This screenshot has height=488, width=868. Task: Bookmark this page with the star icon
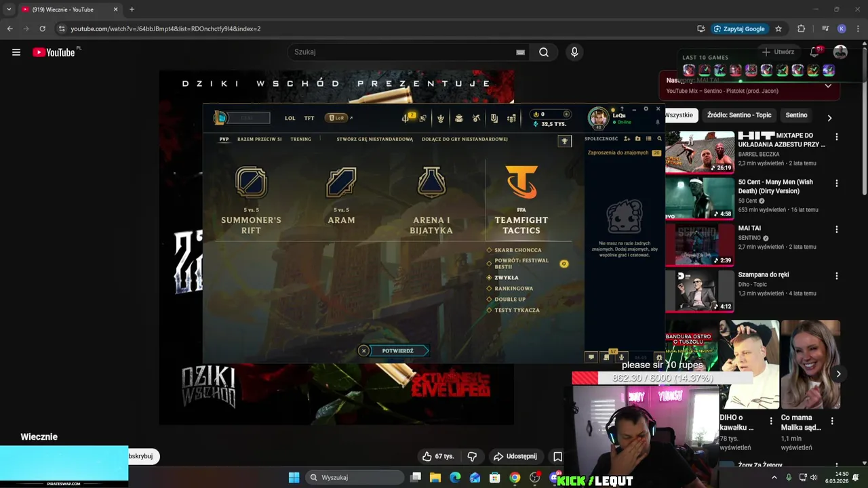778,28
